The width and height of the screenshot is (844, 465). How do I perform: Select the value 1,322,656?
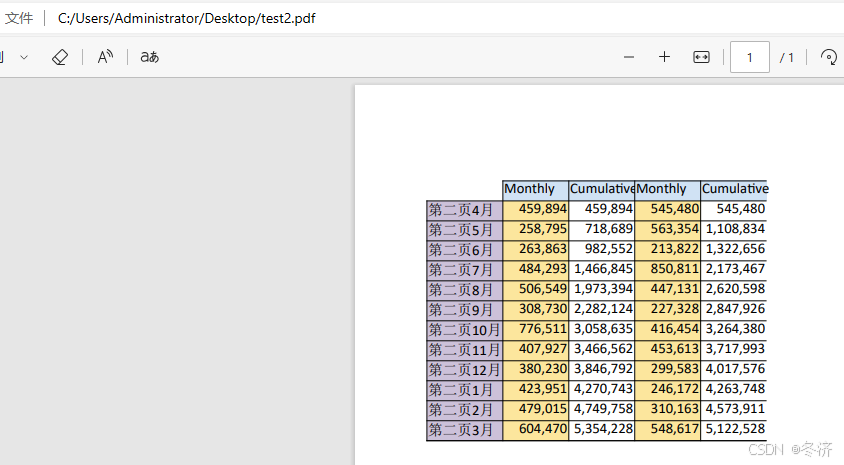click(x=735, y=249)
